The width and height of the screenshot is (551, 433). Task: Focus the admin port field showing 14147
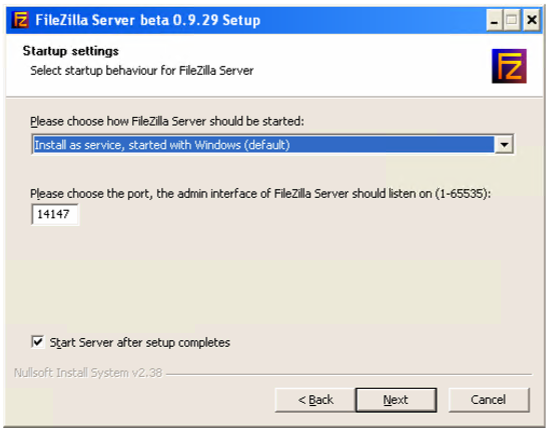[x=55, y=214]
